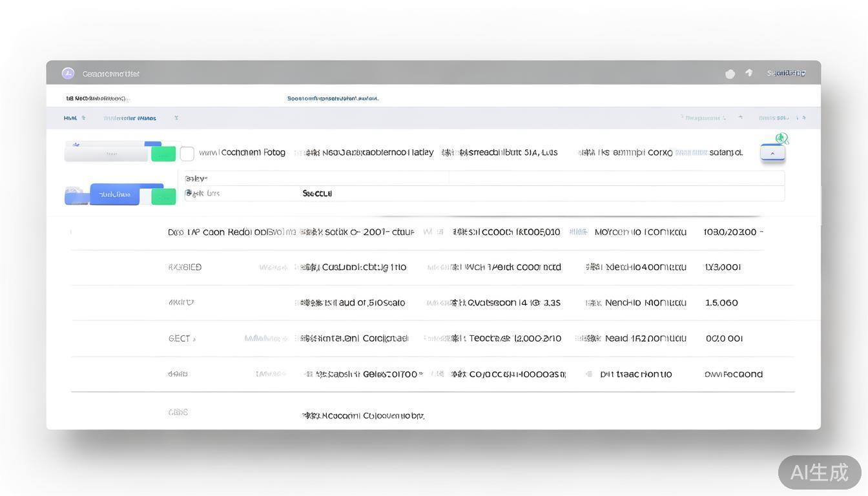Click the green circular icon above the collapse button
The image size is (868, 496).
[782, 138]
